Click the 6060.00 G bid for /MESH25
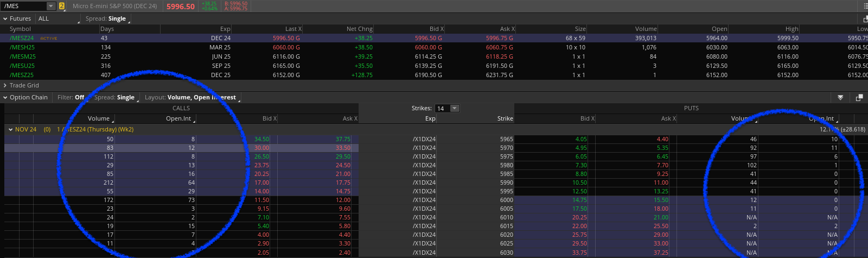The width and height of the screenshot is (868, 258). pos(429,47)
